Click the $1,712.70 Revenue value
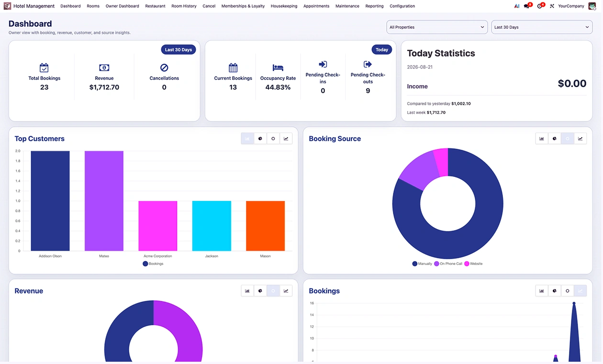The height and width of the screenshot is (364, 603). [x=104, y=88]
